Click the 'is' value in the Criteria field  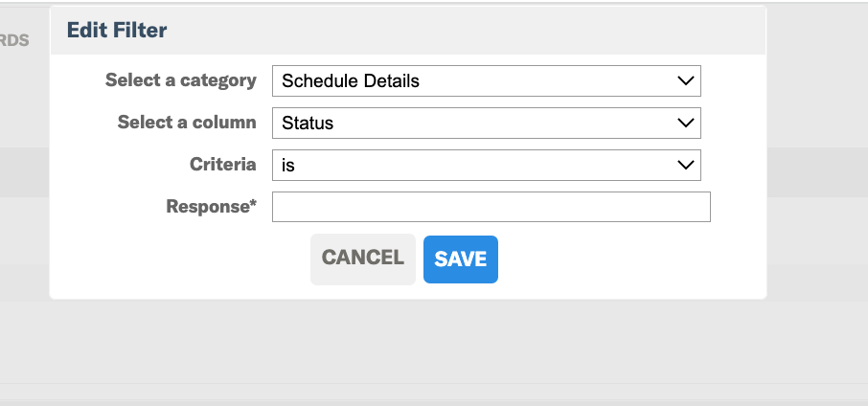point(287,166)
